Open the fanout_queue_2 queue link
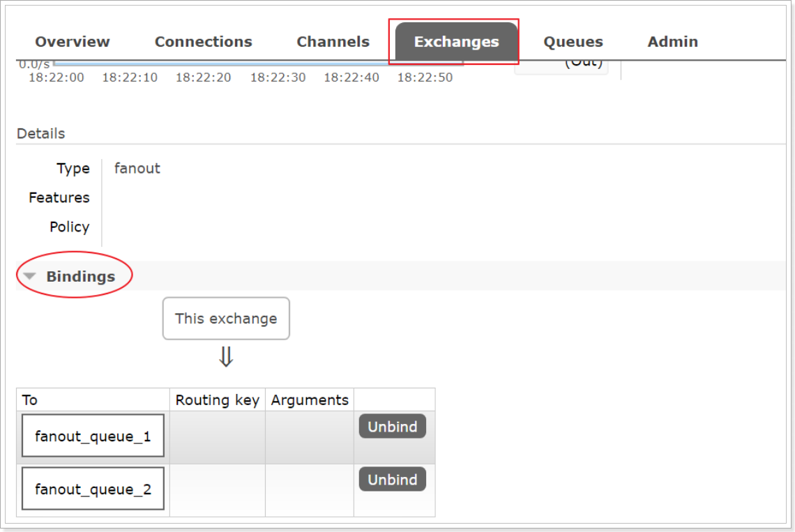Screen dimensions: 795x532 (93, 489)
